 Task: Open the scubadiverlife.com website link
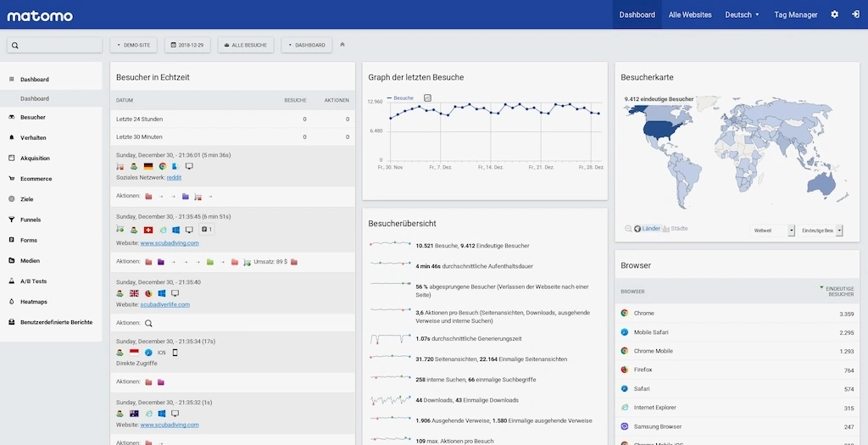[164, 304]
